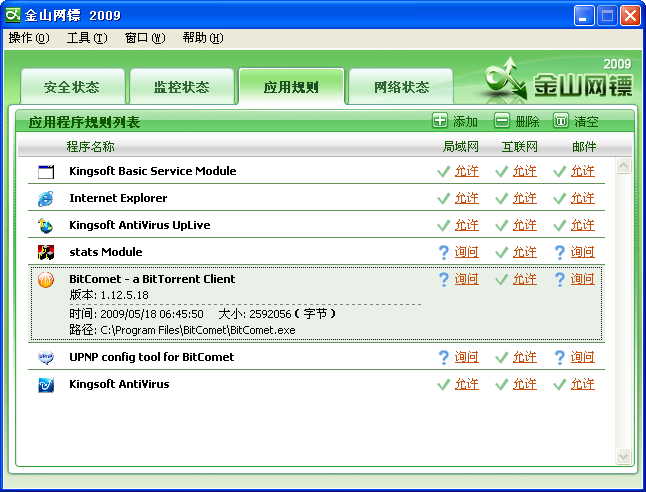
Task: Click 询问 link for UPNP config tool 邮件
Action: [583, 357]
